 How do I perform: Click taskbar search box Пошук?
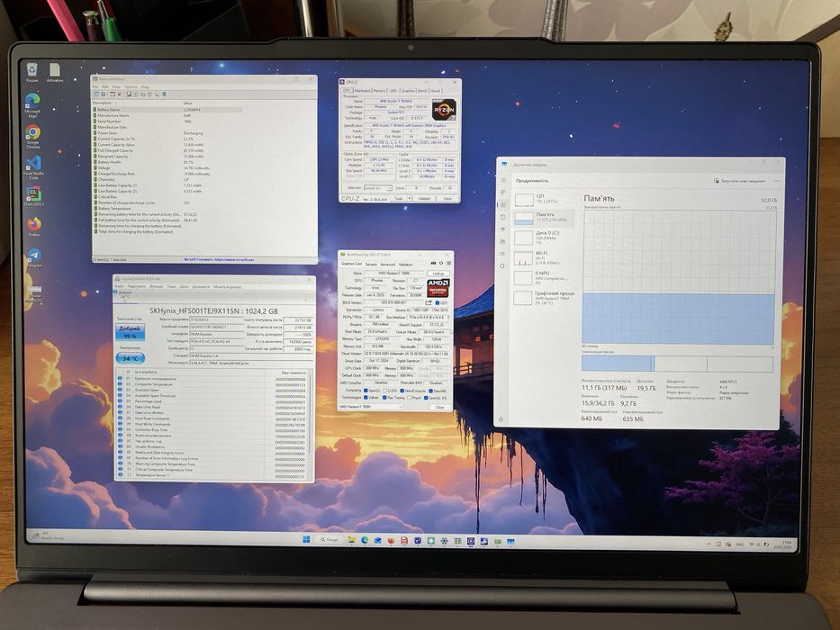pyautogui.click(x=330, y=540)
